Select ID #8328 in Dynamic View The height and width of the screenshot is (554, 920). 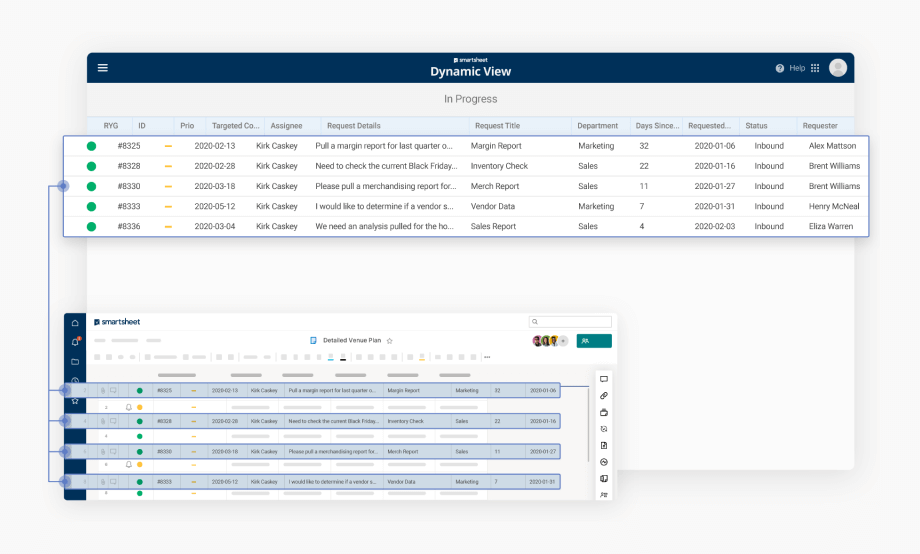129,166
